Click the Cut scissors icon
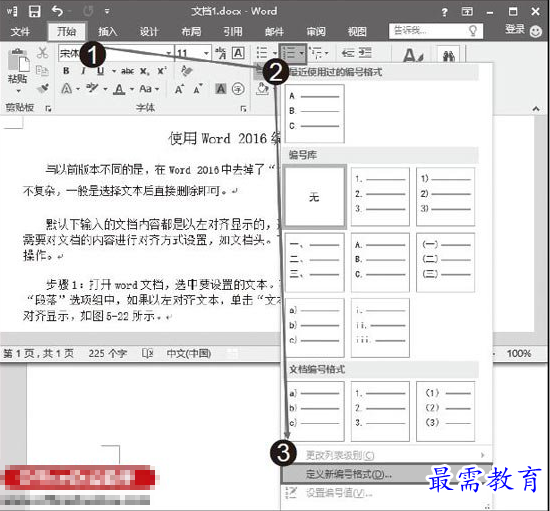Viewport: 550px width, 511px height. click(42, 53)
